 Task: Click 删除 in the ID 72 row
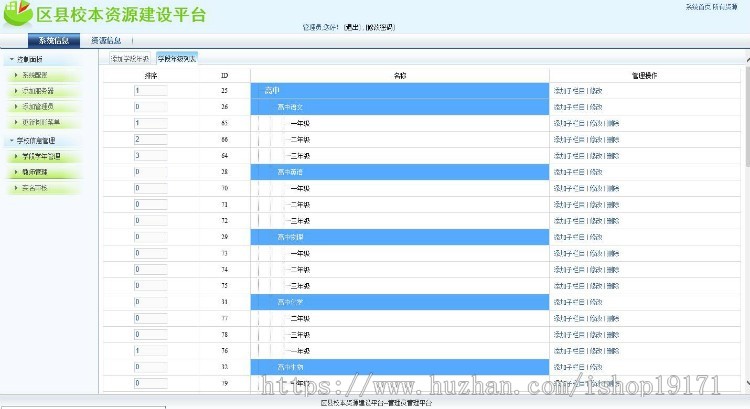[614, 221]
